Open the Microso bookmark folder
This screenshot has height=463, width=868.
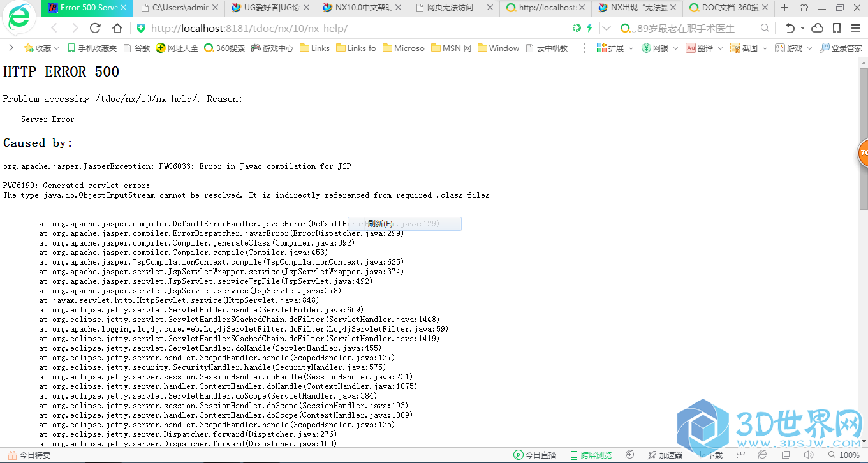(403, 48)
